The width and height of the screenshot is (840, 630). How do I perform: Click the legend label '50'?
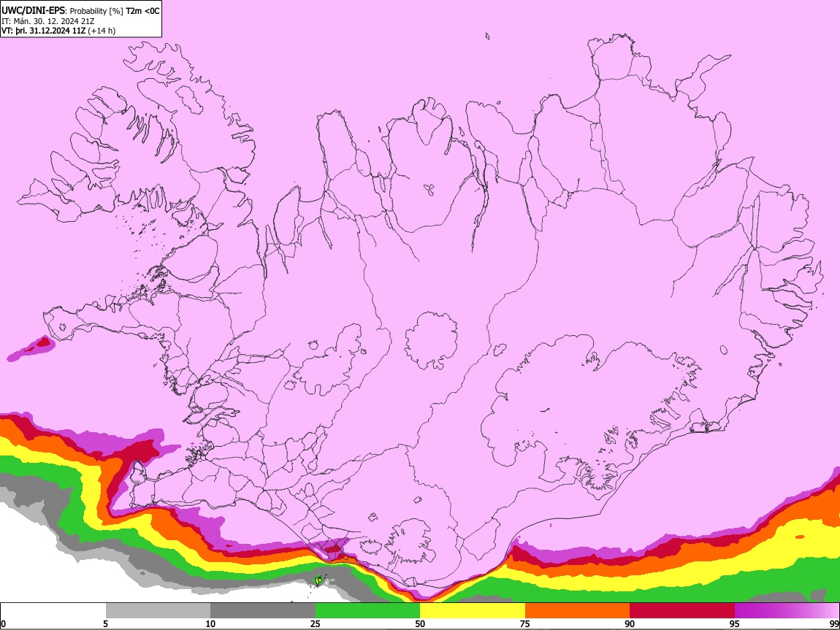(x=420, y=624)
